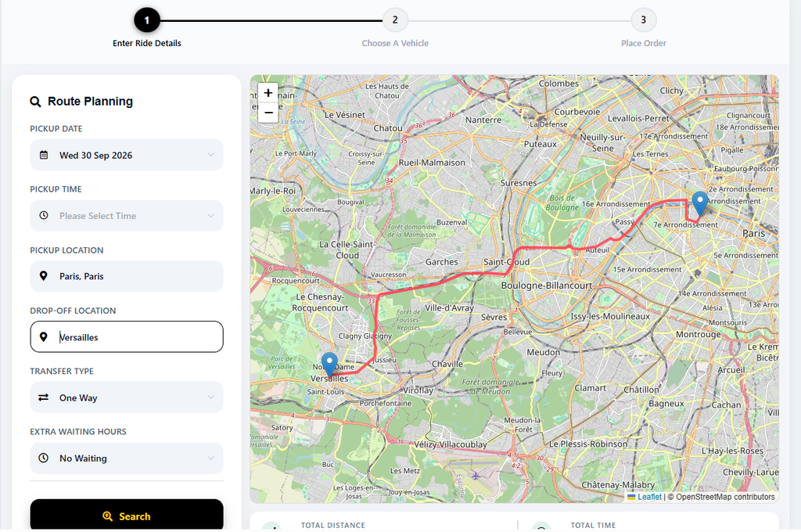Viewport: 801px width, 532px height.
Task: Click the DROP-OFF LOCATION label
Action: pos(73,311)
